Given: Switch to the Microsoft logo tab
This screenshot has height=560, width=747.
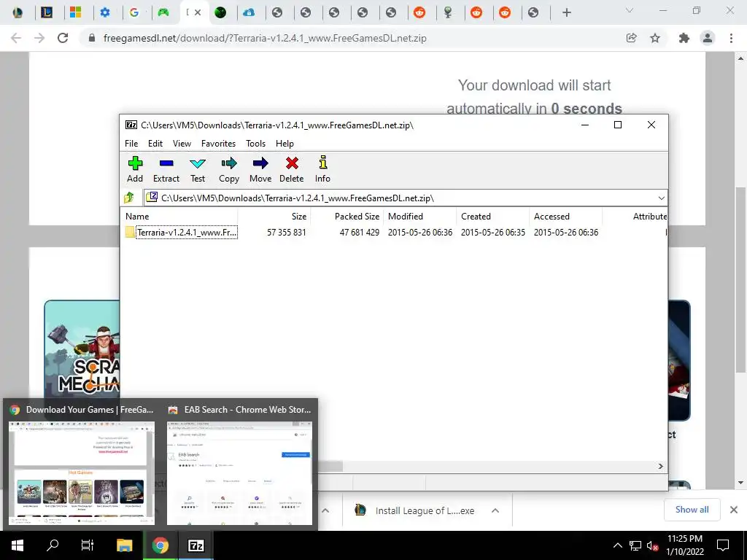Looking at the screenshot, I should click(x=75, y=12).
